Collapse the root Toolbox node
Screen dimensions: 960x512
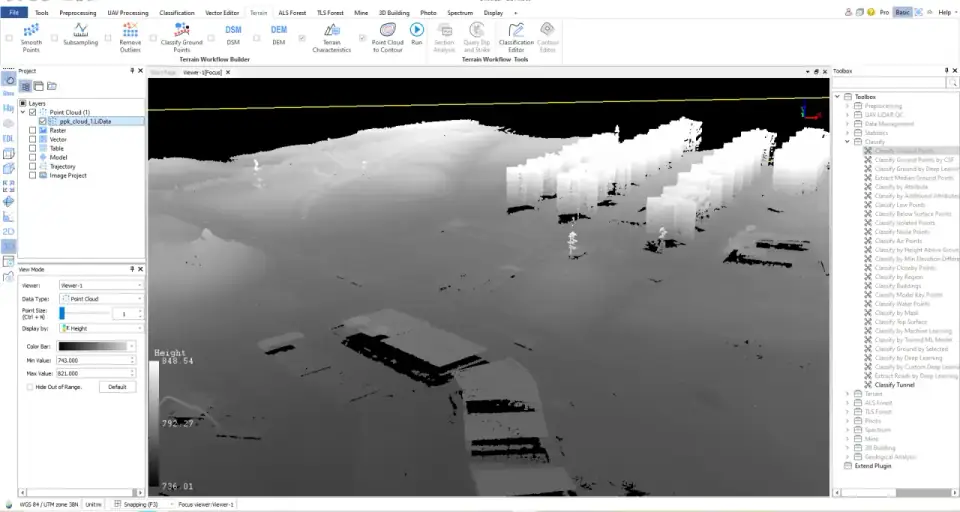point(838,97)
